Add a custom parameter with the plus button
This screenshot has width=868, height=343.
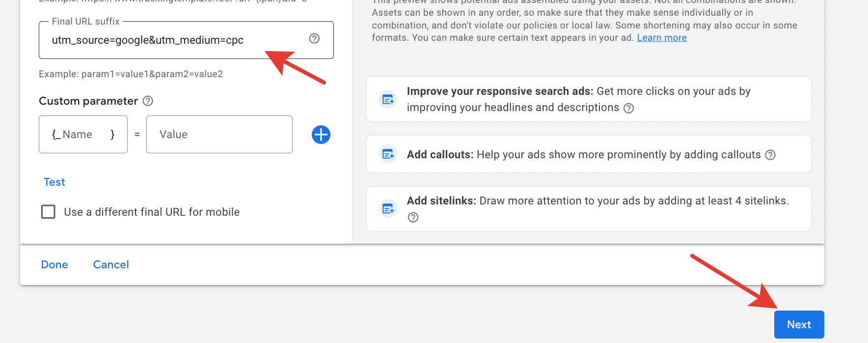point(321,135)
